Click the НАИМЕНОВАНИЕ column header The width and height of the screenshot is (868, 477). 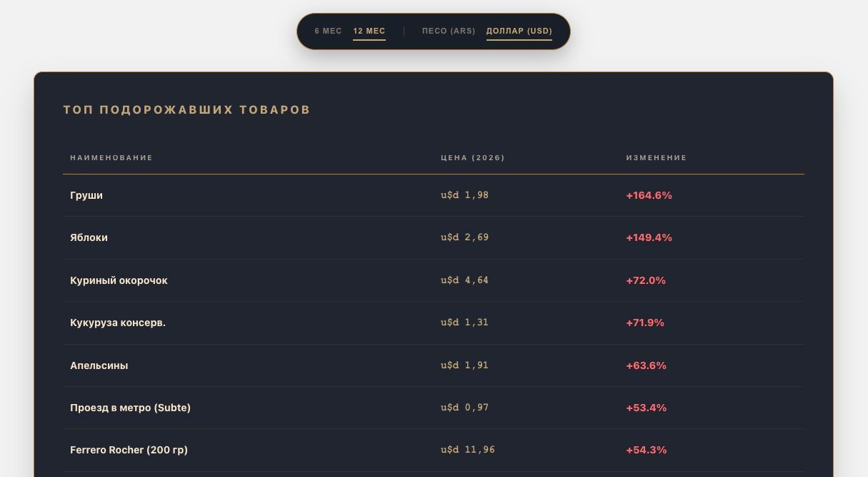pyautogui.click(x=111, y=158)
